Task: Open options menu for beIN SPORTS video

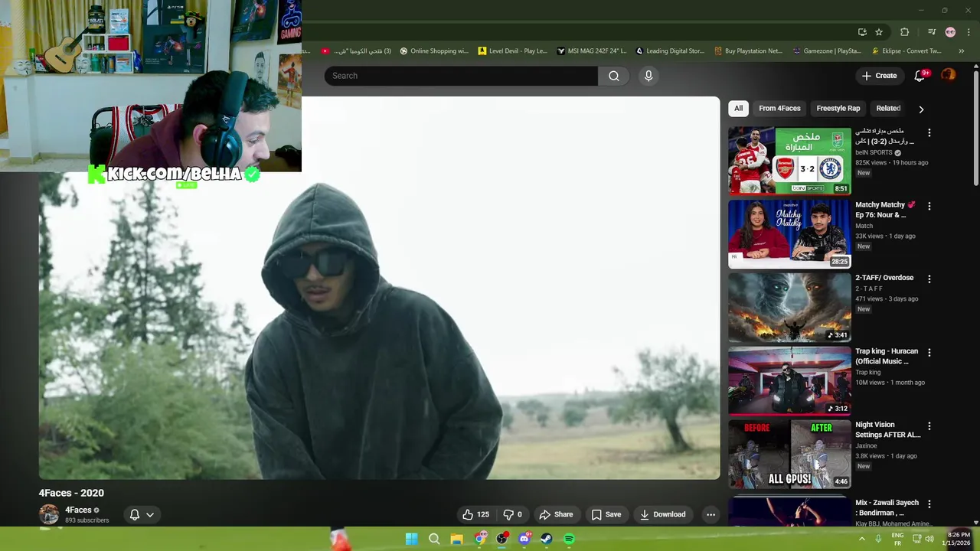Action: pos(929,133)
